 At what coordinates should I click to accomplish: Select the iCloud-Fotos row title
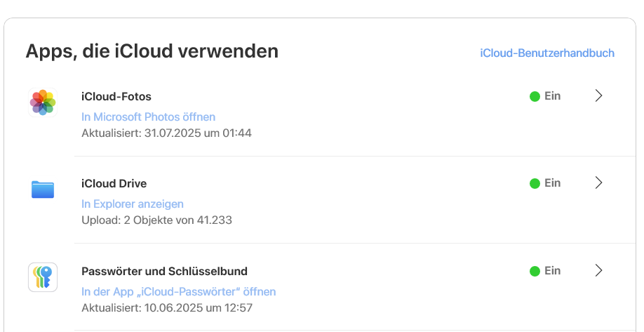coord(116,97)
